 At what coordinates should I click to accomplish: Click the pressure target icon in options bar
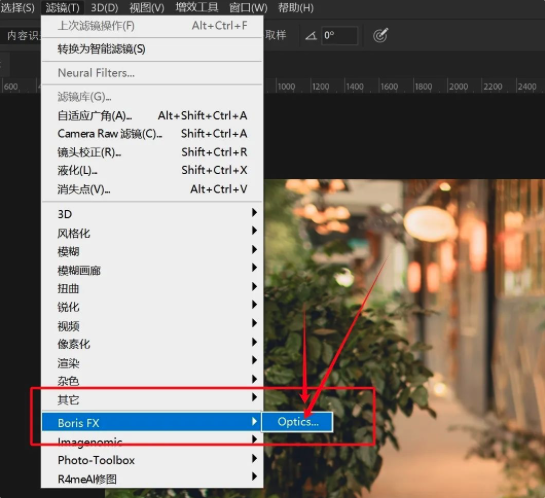click(380, 35)
